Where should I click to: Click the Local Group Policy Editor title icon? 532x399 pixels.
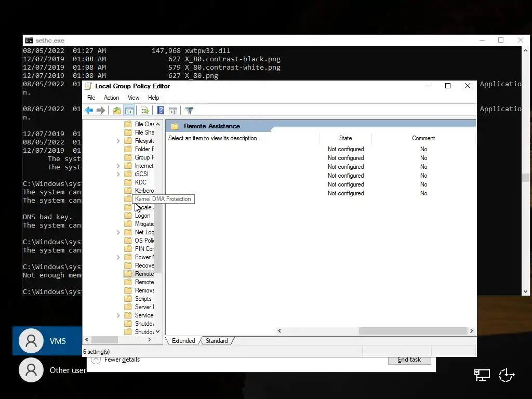click(x=88, y=86)
